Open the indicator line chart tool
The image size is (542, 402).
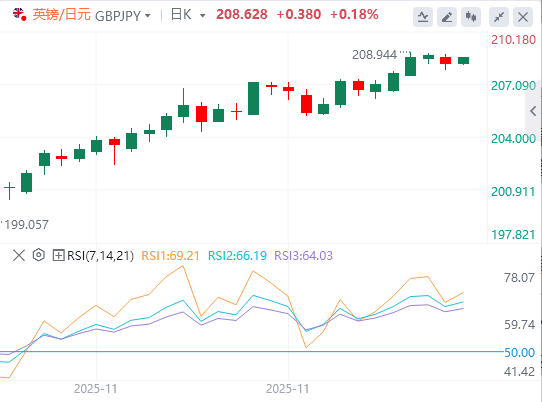point(423,17)
